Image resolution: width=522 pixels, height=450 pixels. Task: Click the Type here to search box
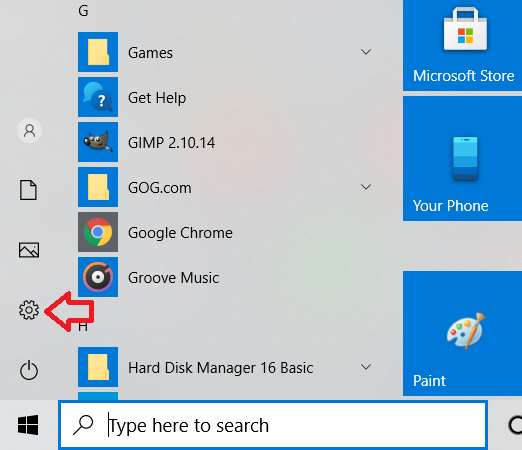pyautogui.click(x=273, y=425)
